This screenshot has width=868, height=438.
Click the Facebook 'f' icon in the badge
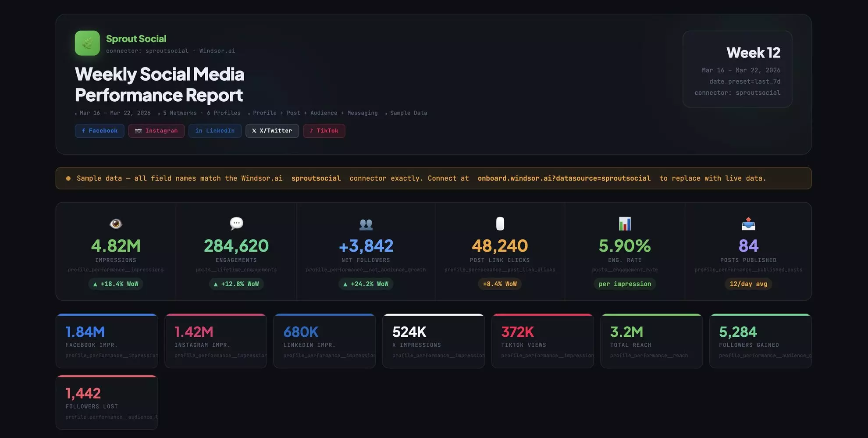click(83, 131)
